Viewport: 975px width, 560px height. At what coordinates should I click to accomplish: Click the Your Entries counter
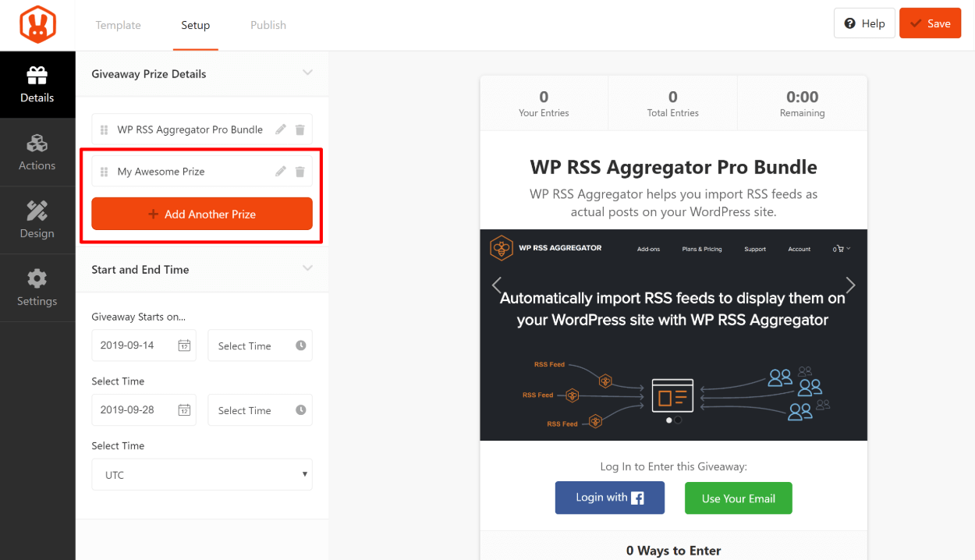tap(544, 103)
